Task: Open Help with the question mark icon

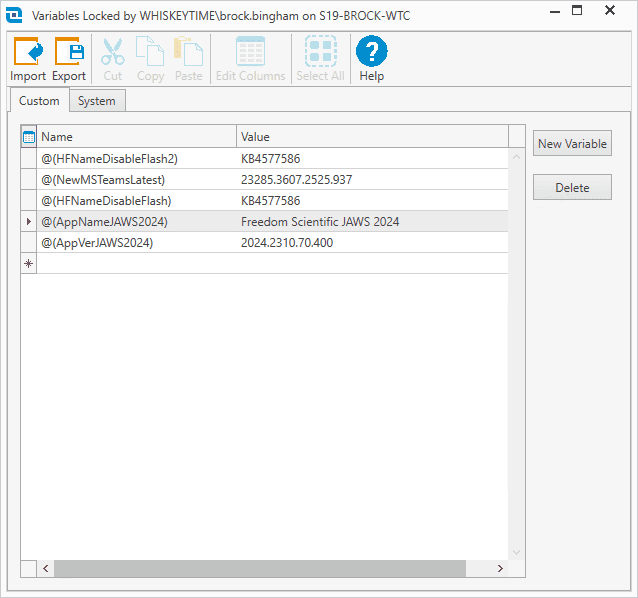Action: [371, 51]
